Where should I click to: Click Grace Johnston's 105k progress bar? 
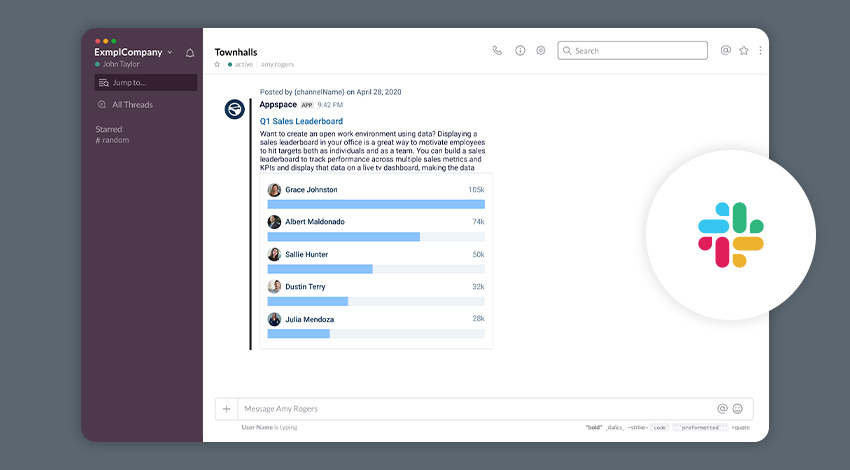coord(376,204)
